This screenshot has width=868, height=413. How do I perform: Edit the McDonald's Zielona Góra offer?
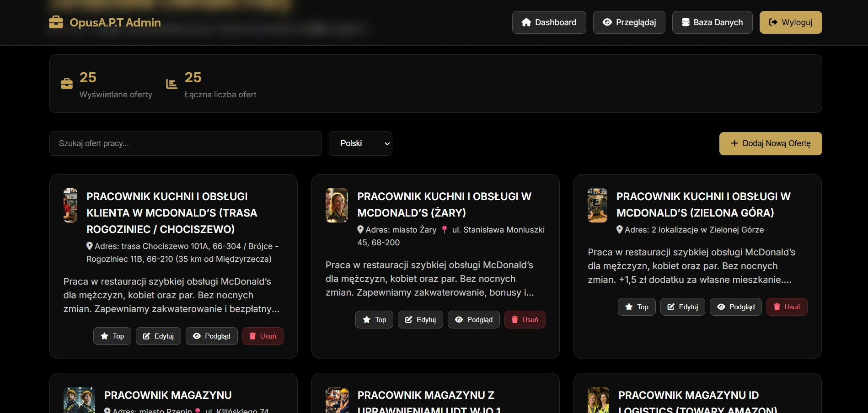(x=682, y=307)
